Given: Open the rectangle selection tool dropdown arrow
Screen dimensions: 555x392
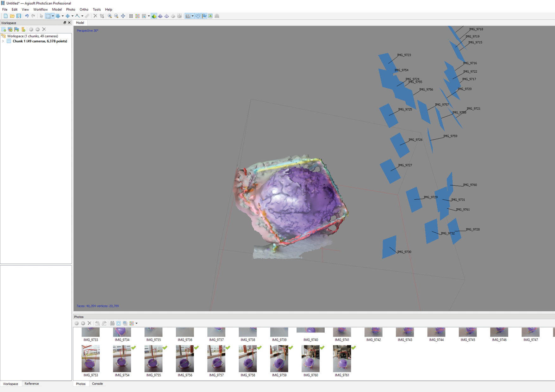Looking at the screenshot, I should point(53,16).
